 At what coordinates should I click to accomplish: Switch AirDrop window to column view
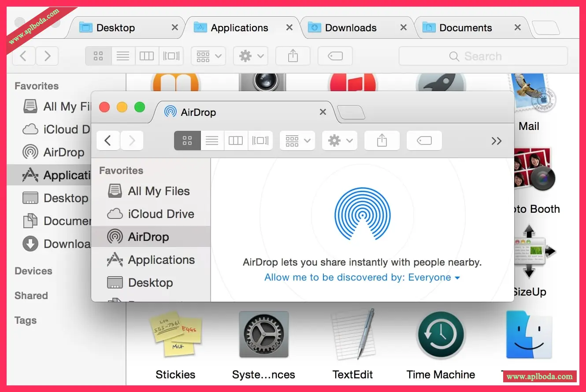236,141
